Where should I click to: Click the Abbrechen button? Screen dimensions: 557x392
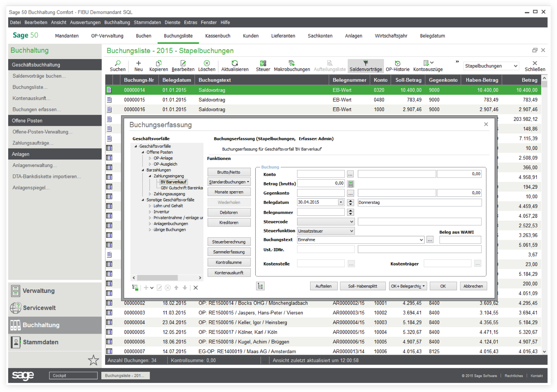click(x=473, y=286)
